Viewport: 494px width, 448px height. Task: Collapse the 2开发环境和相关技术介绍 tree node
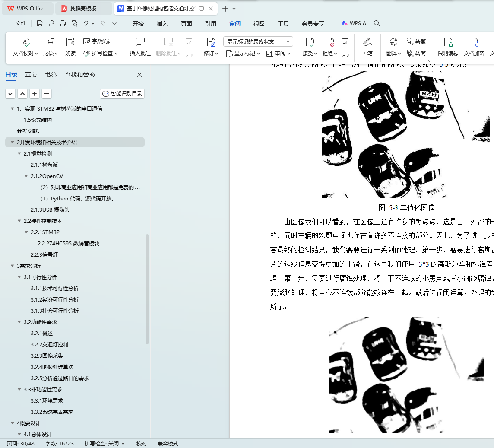[12, 142]
